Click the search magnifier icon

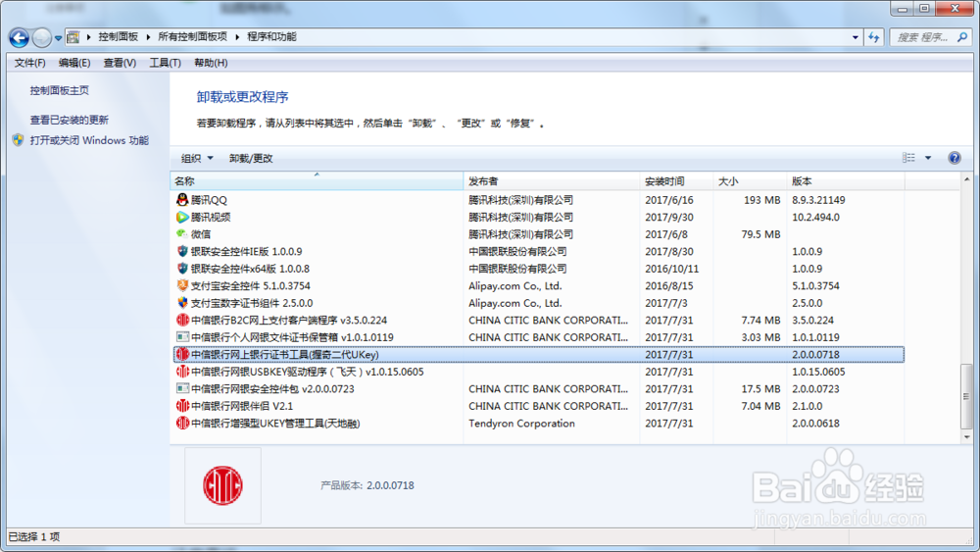[962, 37]
